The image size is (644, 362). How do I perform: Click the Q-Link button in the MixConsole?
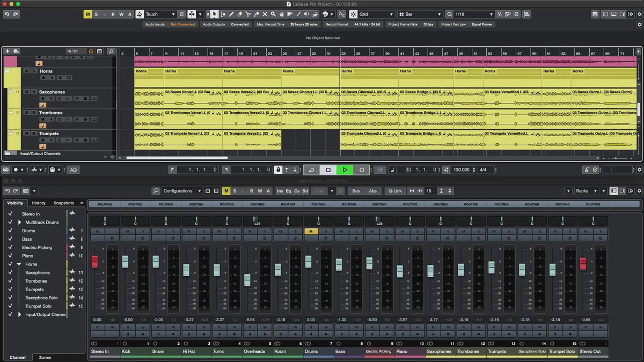tap(395, 191)
